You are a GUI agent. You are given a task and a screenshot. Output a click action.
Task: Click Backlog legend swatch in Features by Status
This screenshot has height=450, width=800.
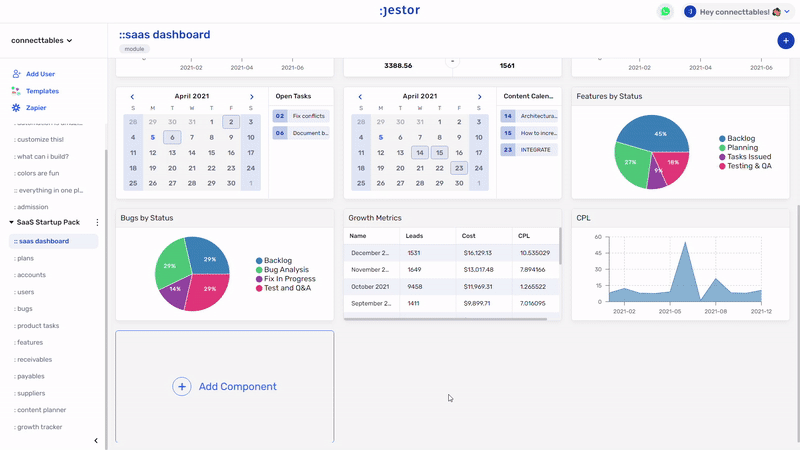722,139
